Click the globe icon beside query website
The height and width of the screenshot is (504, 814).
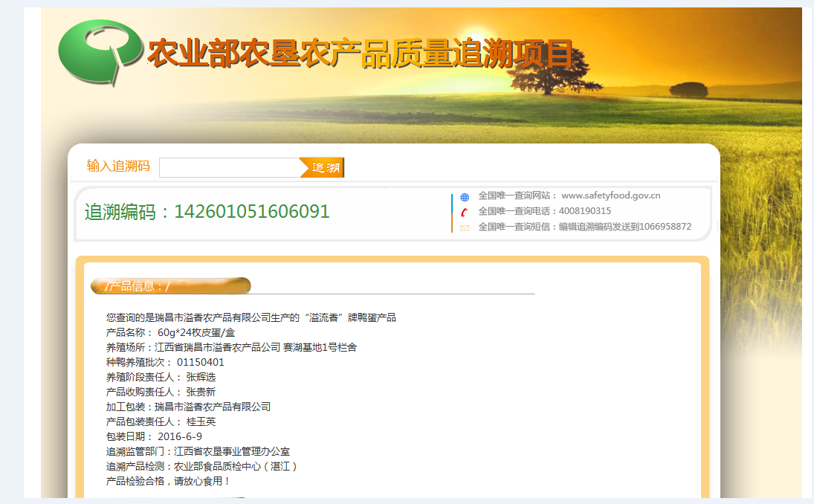465,197
